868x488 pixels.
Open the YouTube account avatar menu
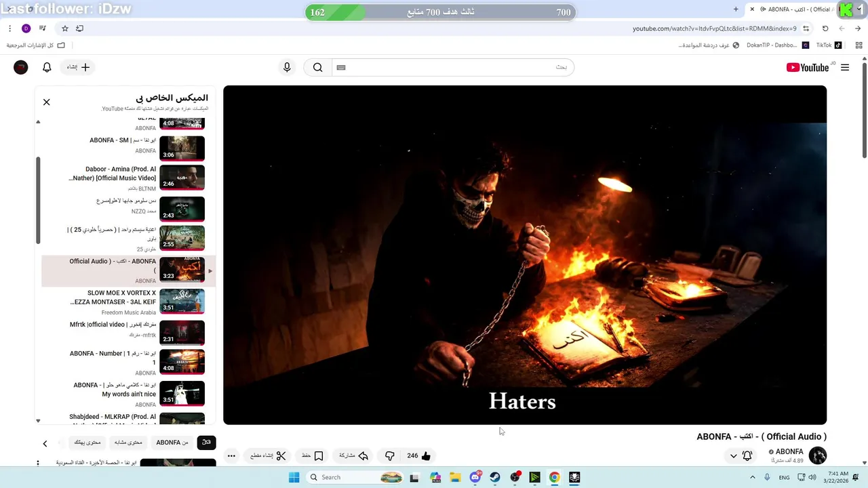pyautogui.click(x=21, y=67)
